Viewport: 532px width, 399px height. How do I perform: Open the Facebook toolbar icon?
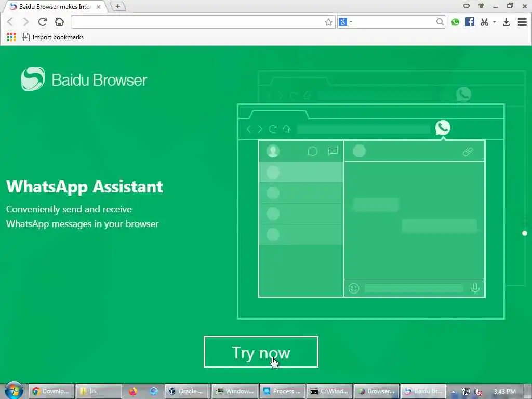click(x=470, y=22)
